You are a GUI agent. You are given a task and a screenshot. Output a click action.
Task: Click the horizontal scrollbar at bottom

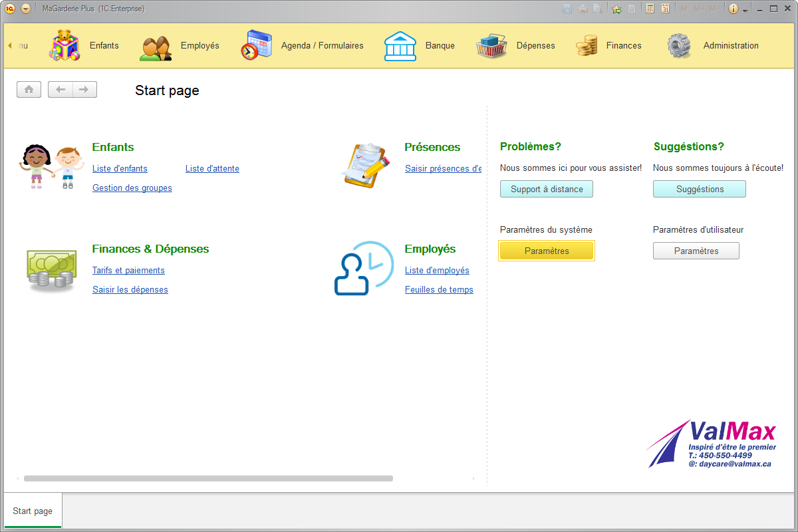208,478
